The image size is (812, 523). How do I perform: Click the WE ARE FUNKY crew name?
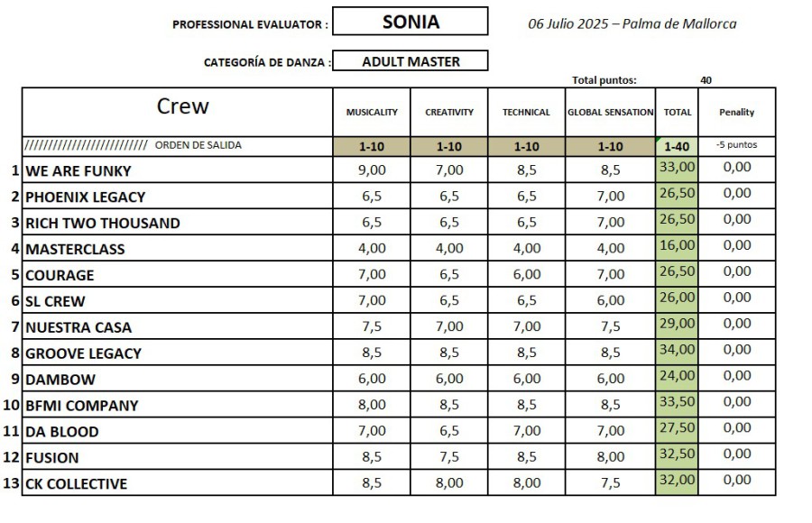tap(78, 171)
